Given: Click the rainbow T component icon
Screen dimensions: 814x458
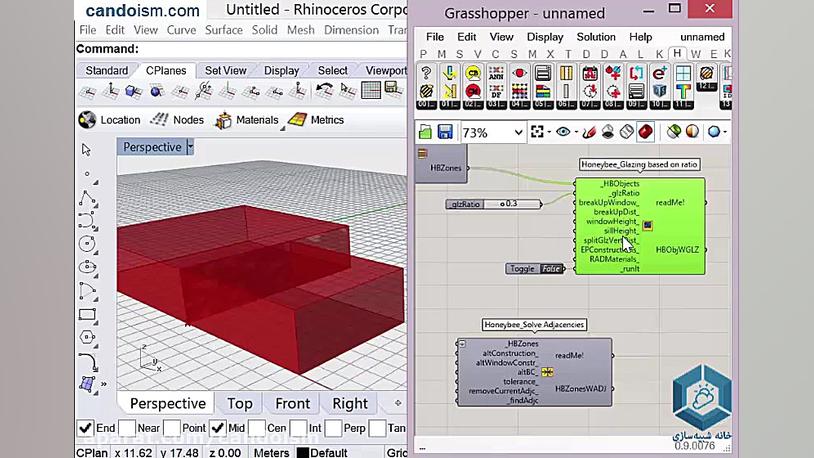Looking at the screenshot, I should tap(683, 91).
